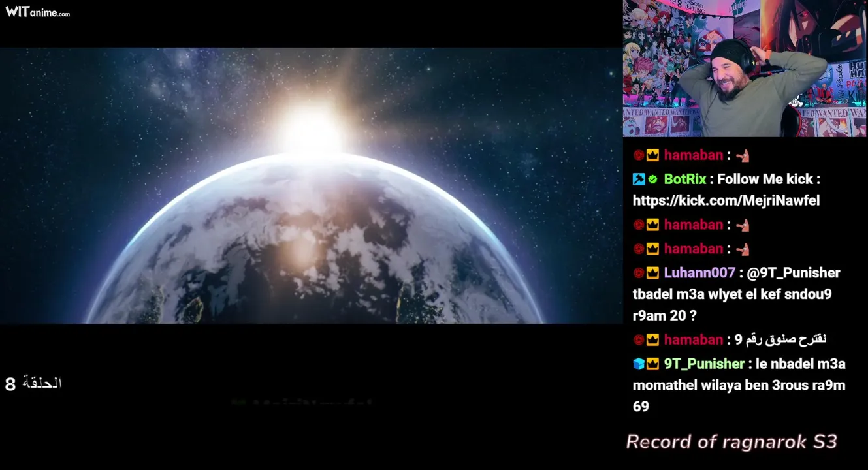Click the crown badge in hamaban's Arabic message row
The width and height of the screenshot is (868, 470).
click(652, 340)
